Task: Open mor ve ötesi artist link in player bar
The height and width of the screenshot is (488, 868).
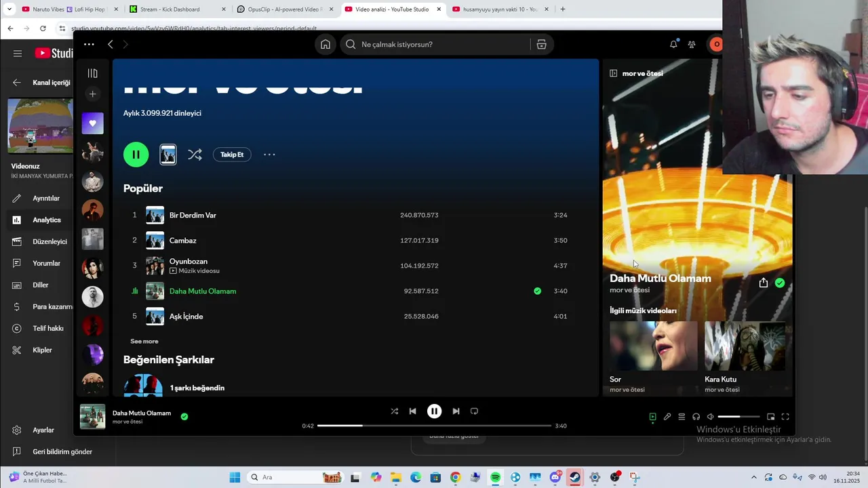Action: coord(127,422)
